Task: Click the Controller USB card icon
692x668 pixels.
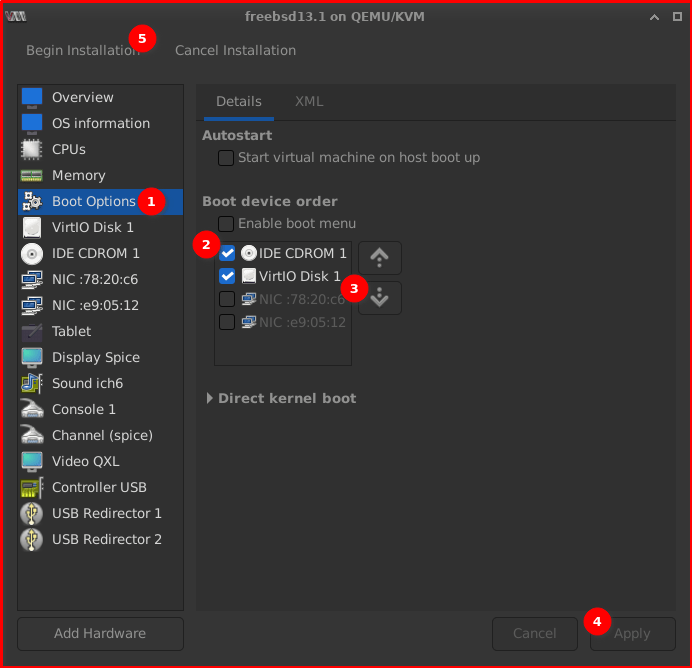Action: tap(32, 488)
